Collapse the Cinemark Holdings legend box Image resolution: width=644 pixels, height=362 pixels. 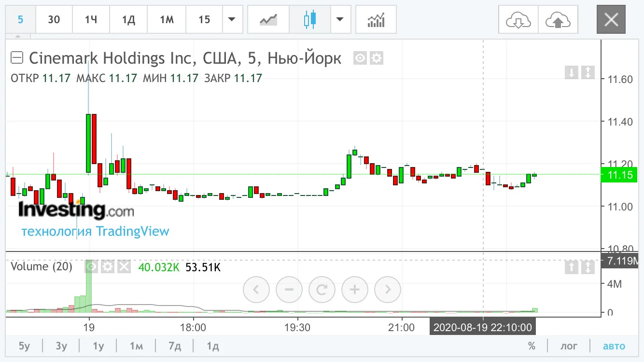(17, 58)
